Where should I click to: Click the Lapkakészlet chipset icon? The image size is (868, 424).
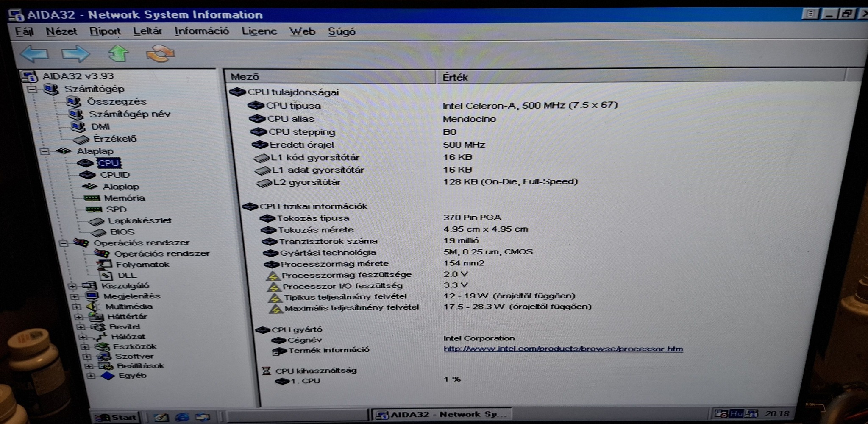coord(96,221)
